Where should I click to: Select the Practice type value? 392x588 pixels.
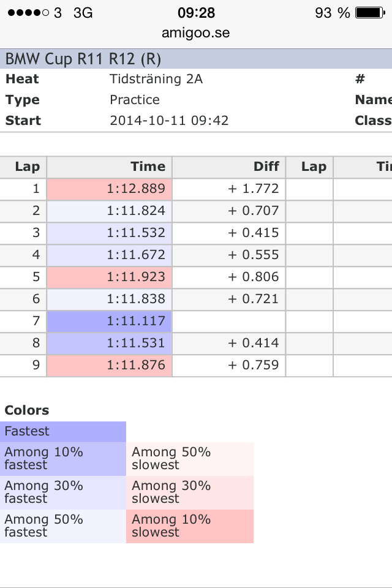[135, 100]
